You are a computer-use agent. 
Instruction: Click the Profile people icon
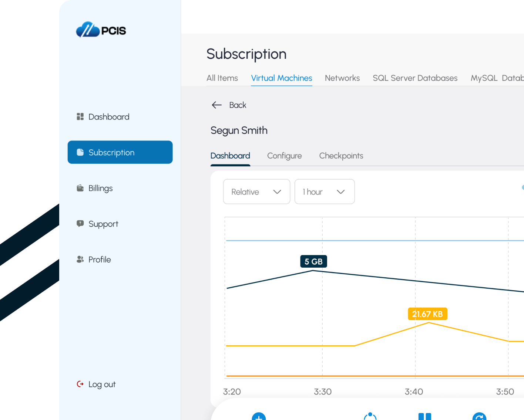pyautogui.click(x=80, y=260)
